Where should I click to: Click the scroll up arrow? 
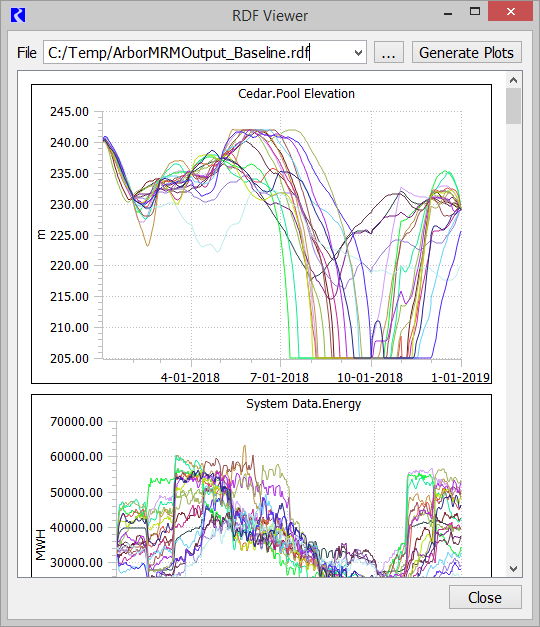[x=514, y=80]
